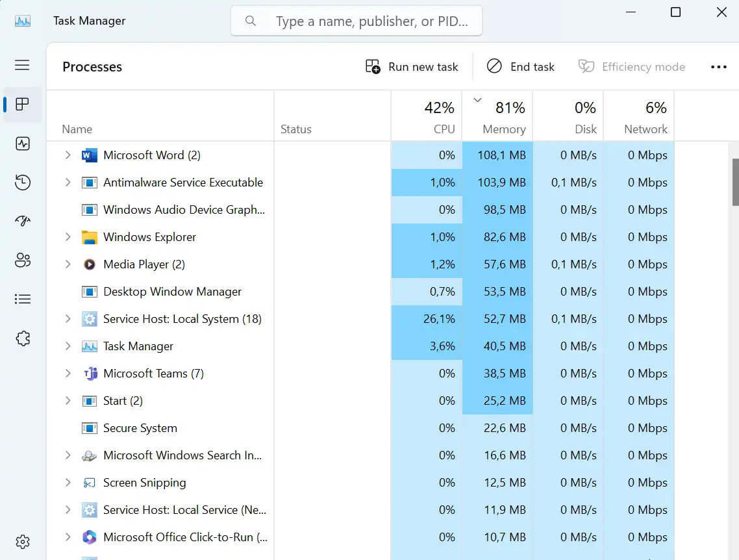The image size is (739, 560).
Task: Click the Microsoft Word app icon
Action: 90,155
